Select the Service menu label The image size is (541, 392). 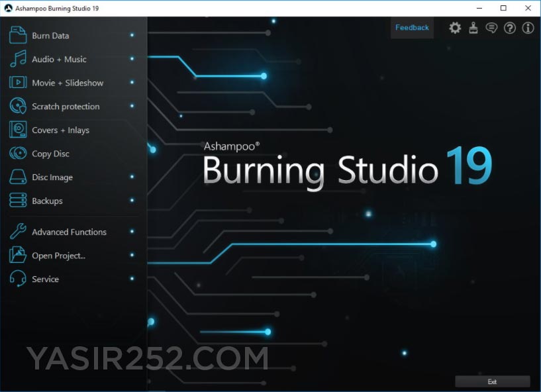45,279
